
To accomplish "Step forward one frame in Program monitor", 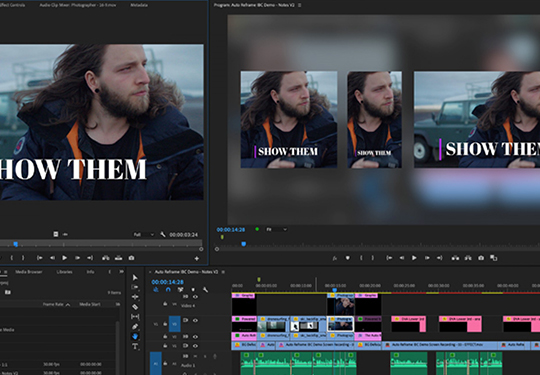I will tap(427, 258).
